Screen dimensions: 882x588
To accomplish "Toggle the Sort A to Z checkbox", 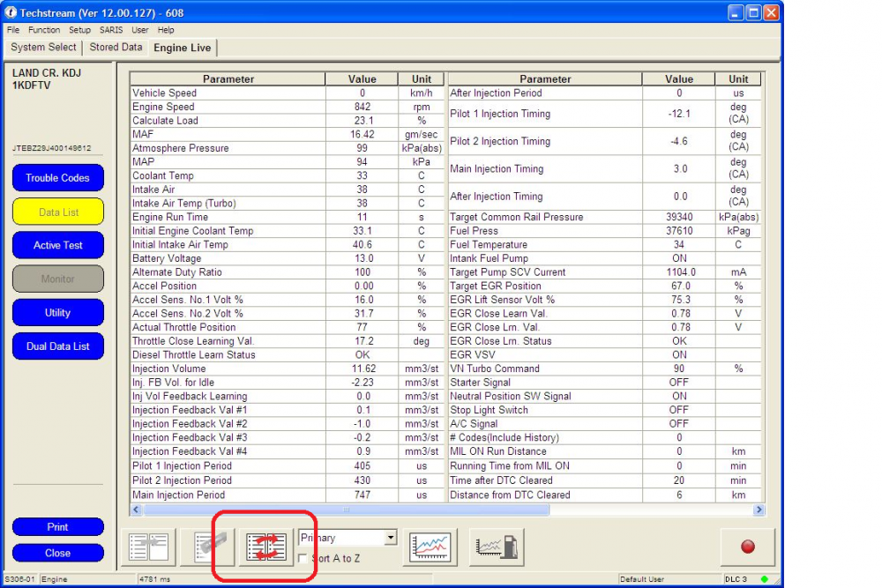I will (303, 558).
